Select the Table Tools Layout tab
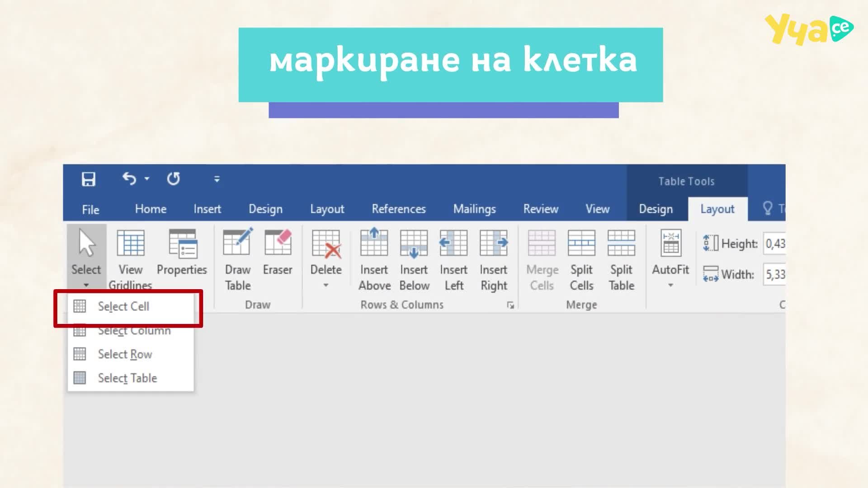 717,209
